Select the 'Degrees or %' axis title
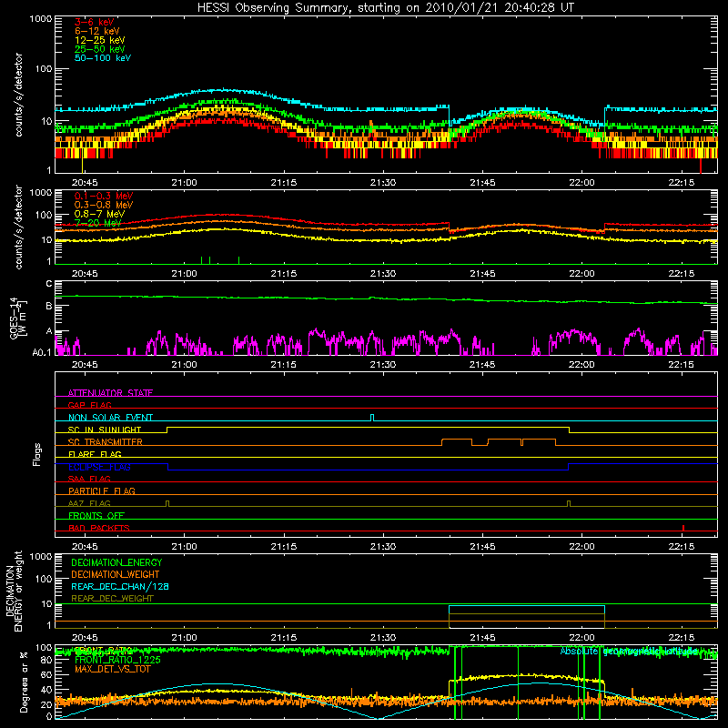Screen dimensions: 728x728 click(24, 682)
